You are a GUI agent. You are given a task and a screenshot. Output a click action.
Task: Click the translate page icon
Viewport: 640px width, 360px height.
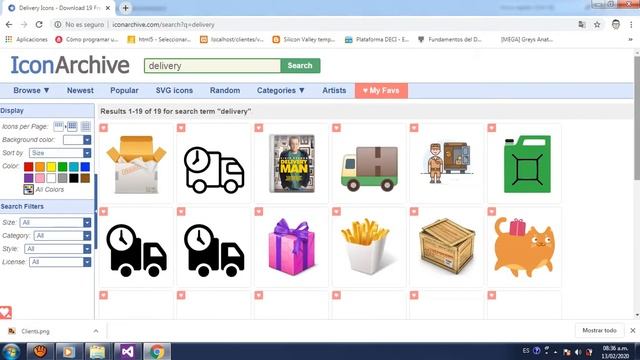(582, 25)
